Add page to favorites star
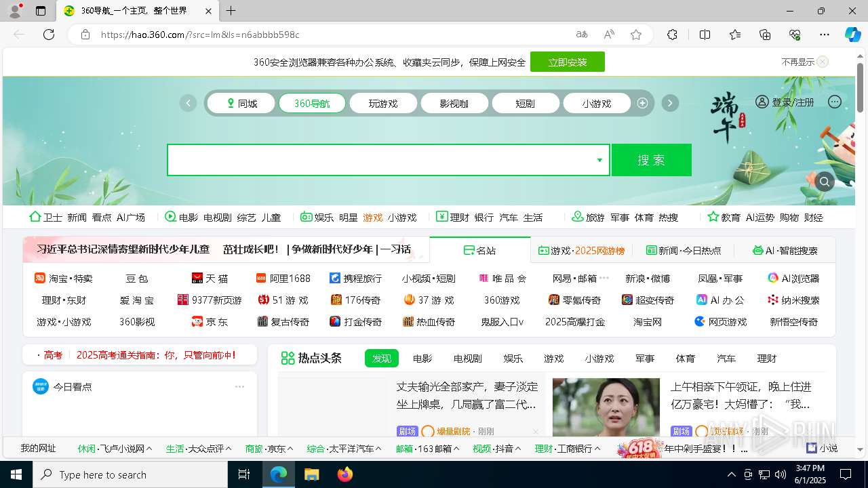 pyautogui.click(x=636, y=35)
